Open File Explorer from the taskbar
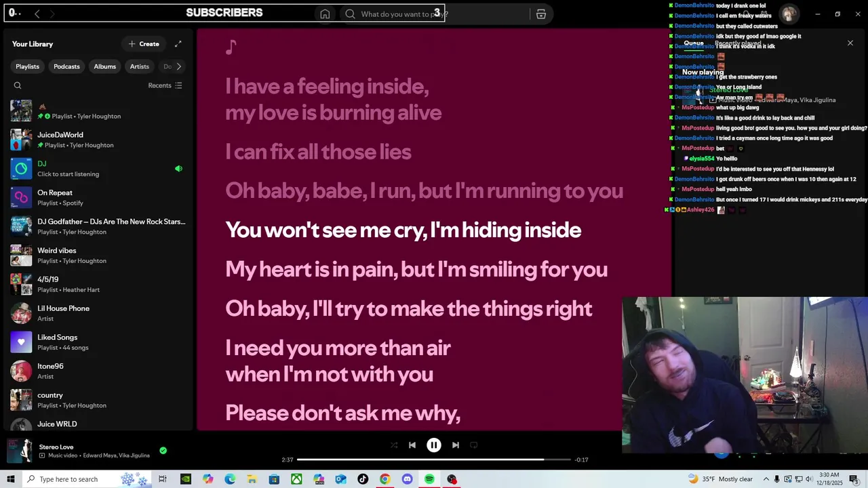This screenshot has width=868, height=488. point(252,479)
